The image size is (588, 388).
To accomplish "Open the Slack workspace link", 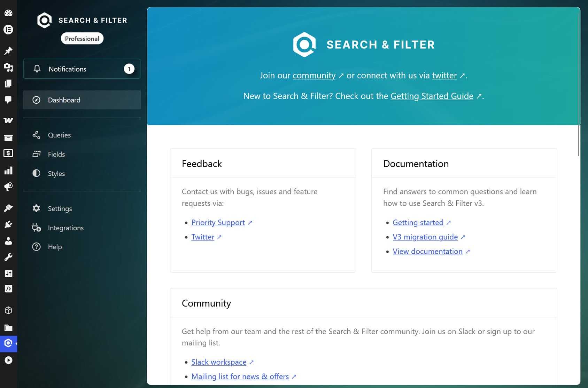I will coord(219,362).
